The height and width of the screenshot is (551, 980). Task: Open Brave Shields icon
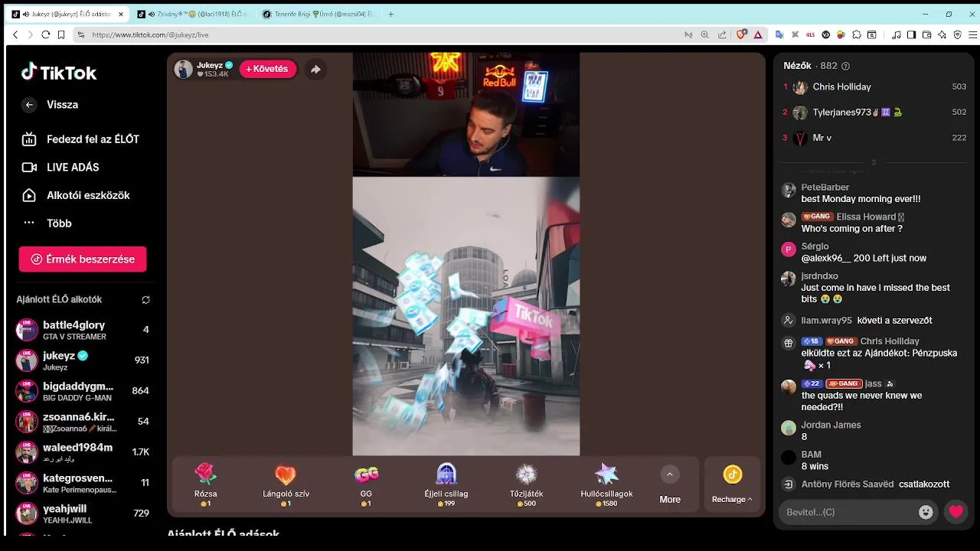741,34
